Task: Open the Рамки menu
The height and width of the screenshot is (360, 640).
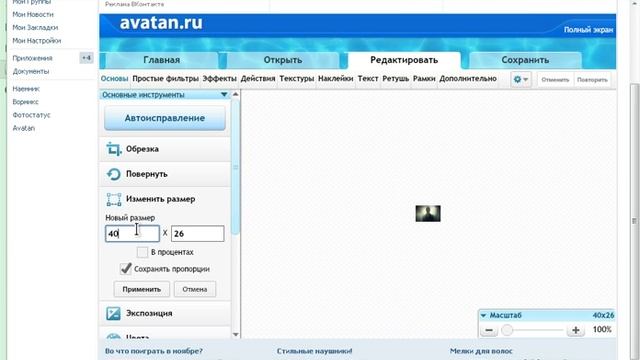Action: pos(424,78)
